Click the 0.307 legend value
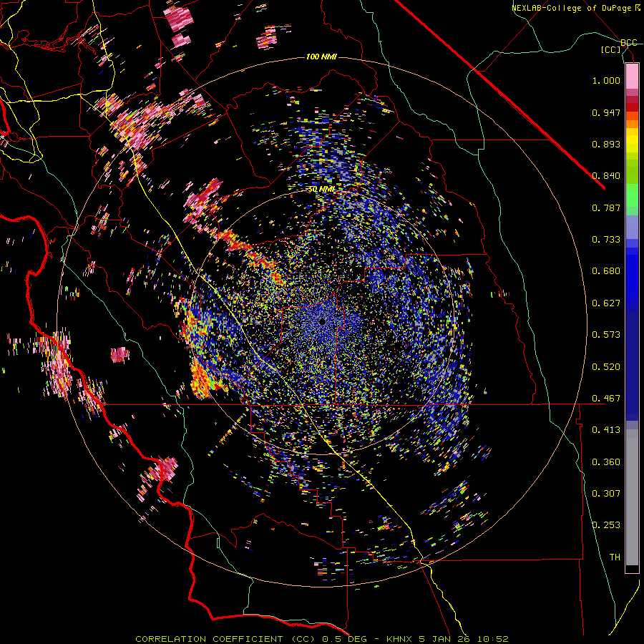 606,494
